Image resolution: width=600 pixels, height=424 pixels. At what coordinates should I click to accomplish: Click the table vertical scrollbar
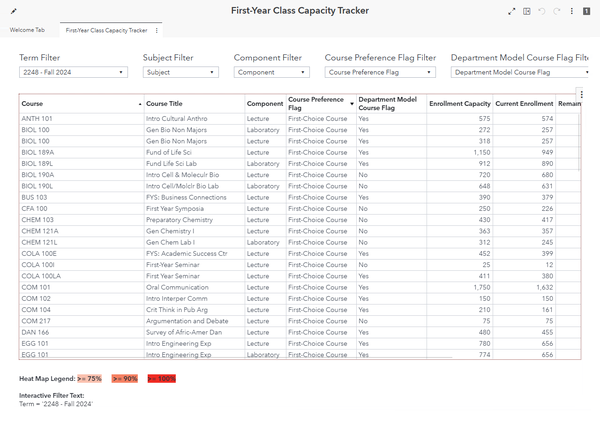tap(579, 142)
